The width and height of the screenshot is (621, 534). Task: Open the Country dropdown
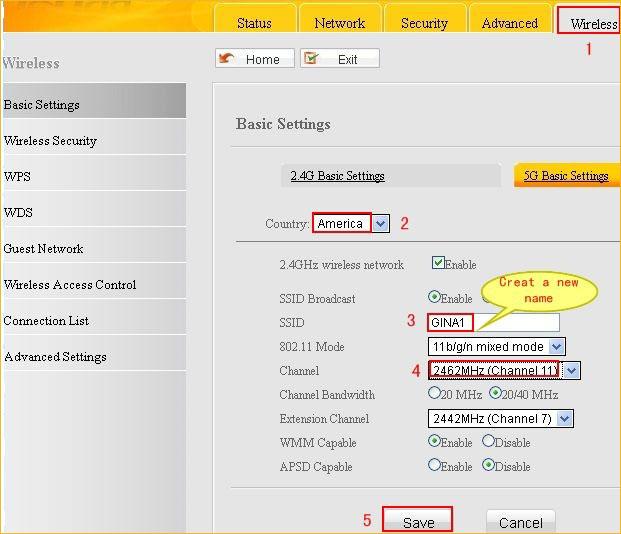pos(381,224)
